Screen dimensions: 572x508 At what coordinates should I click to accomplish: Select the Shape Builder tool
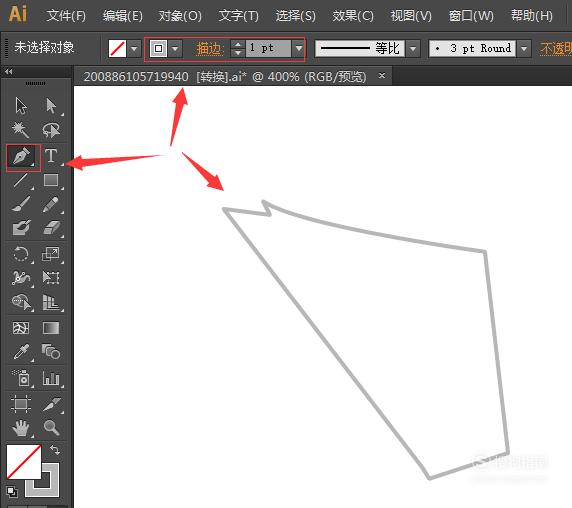[x=21, y=302]
